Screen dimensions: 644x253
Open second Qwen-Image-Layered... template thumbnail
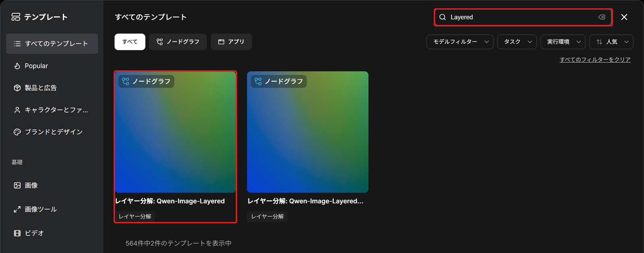coord(308,132)
